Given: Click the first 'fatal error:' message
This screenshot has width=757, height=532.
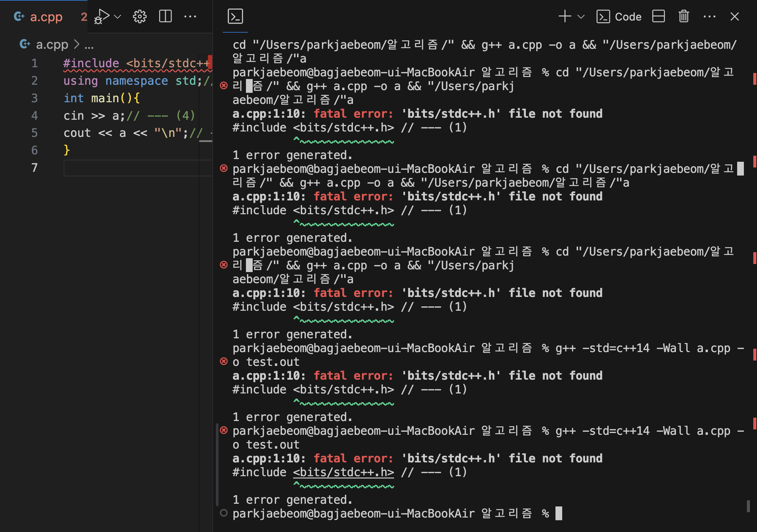Looking at the screenshot, I should 353,114.
